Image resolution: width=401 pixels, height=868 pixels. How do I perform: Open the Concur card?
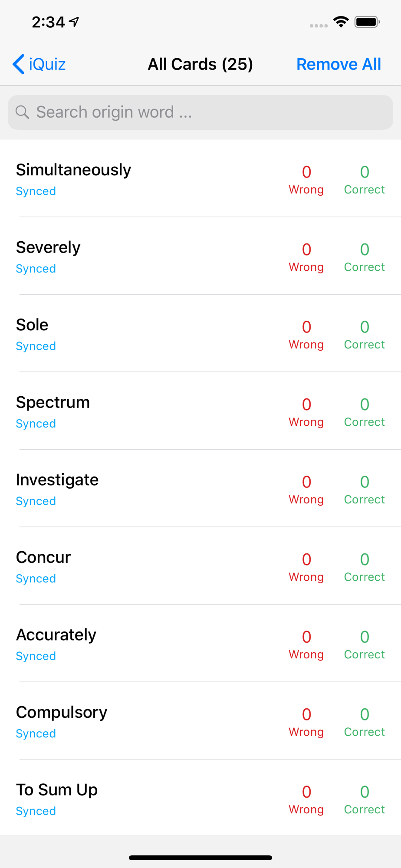pyautogui.click(x=200, y=566)
